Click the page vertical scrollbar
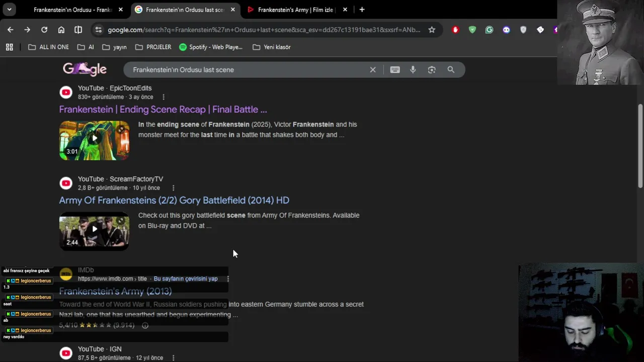Screen dimensions: 644x362 pos(640,146)
